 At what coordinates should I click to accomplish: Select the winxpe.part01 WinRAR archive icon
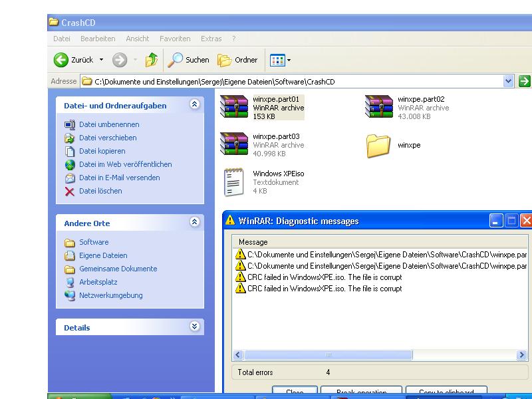tap(234, 106)
